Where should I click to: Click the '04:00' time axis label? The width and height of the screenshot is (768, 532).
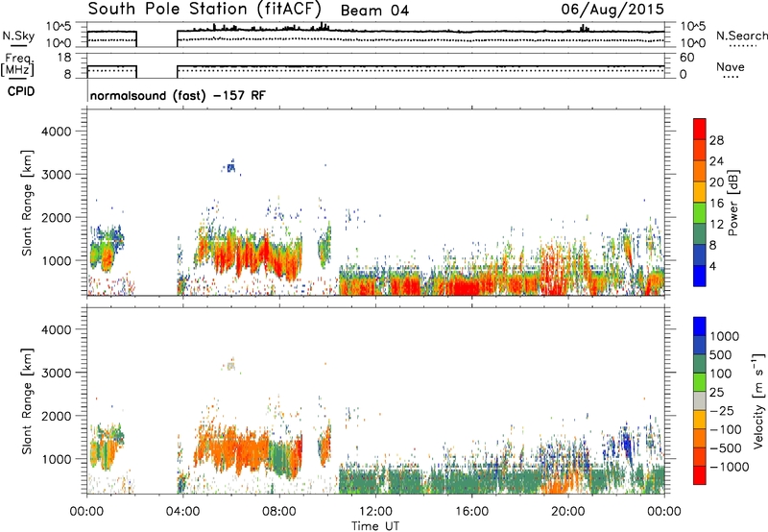click(x=182, y=512)
